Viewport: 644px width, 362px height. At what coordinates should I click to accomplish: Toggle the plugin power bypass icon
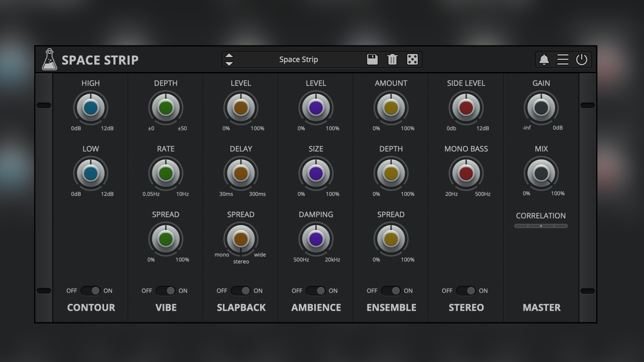click(582, 60)
